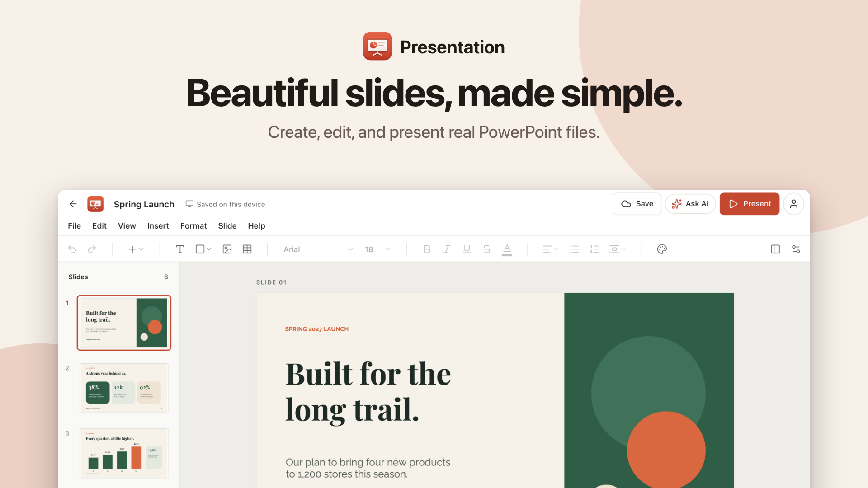The image size is (868, 488).
Task: Open the View menu
Action: pos(127,225)
